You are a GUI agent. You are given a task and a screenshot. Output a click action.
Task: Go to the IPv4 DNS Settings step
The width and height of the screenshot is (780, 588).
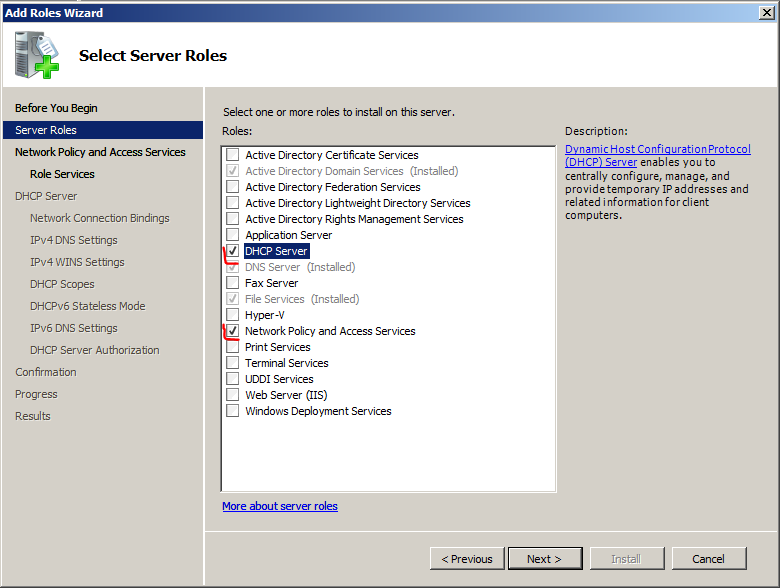pyautogui.click(x=74, y=240)
